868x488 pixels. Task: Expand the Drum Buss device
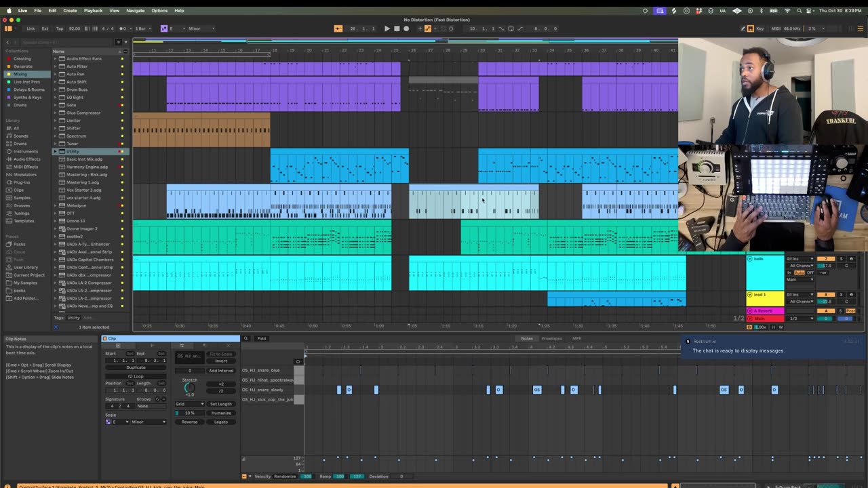tap(56, 89)
